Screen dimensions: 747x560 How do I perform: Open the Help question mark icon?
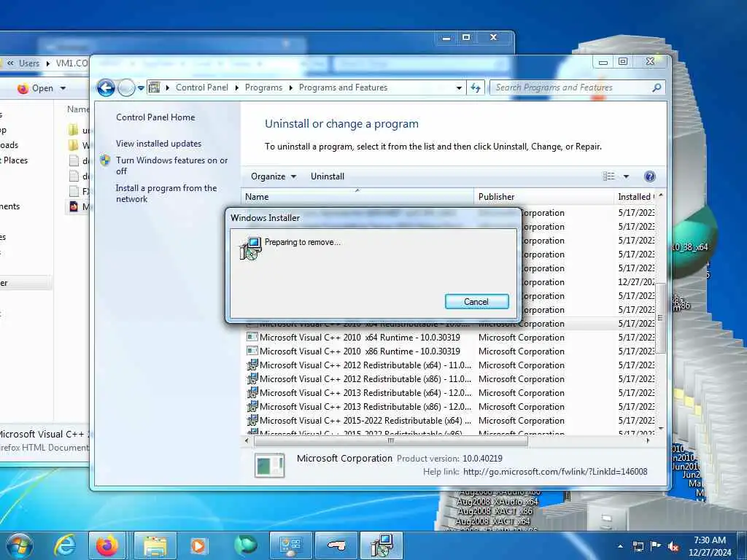click(x=649, y=176)
